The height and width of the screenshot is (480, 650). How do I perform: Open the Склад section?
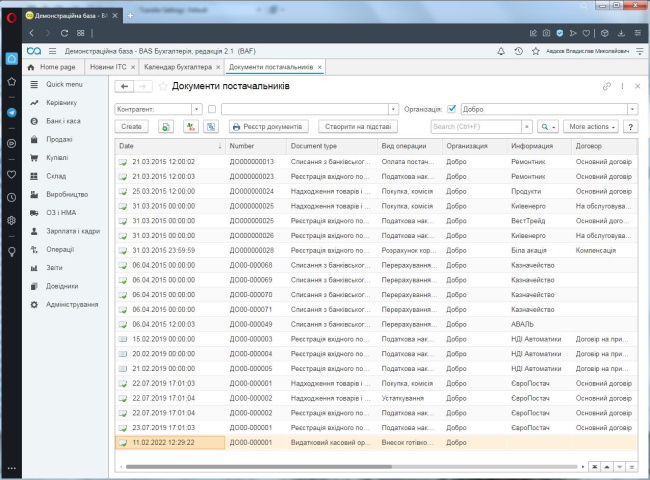click(56, 176)
